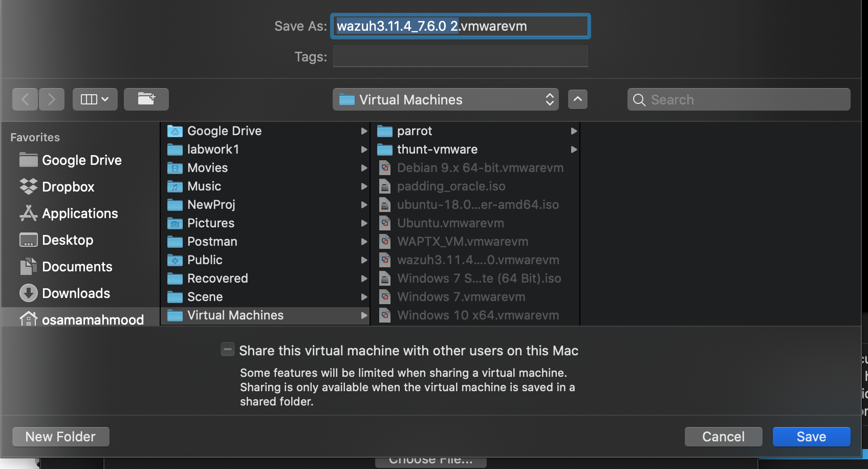Select Documents in the sidebar
This screenshot has width=868, height=469.
point(77,267)
